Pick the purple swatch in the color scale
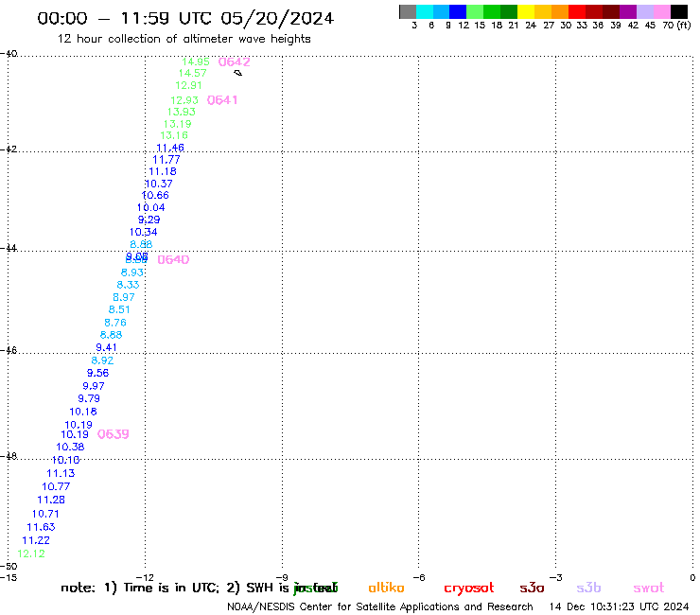The width and height of the screenshot is (700, 615). pos(628,11)
